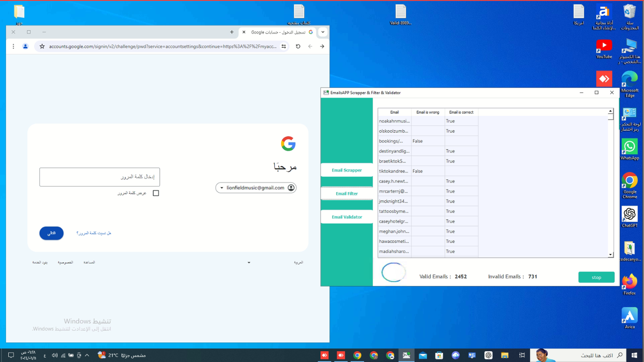Viewport: 644px width, 362px height.
Task: Open WhatsApp desktop icon
Action: pos(630,149)
